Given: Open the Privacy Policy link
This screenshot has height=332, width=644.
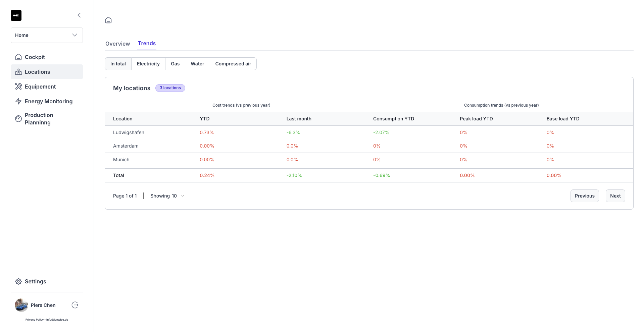Looking at the screenshot, I should coord(35,320).
